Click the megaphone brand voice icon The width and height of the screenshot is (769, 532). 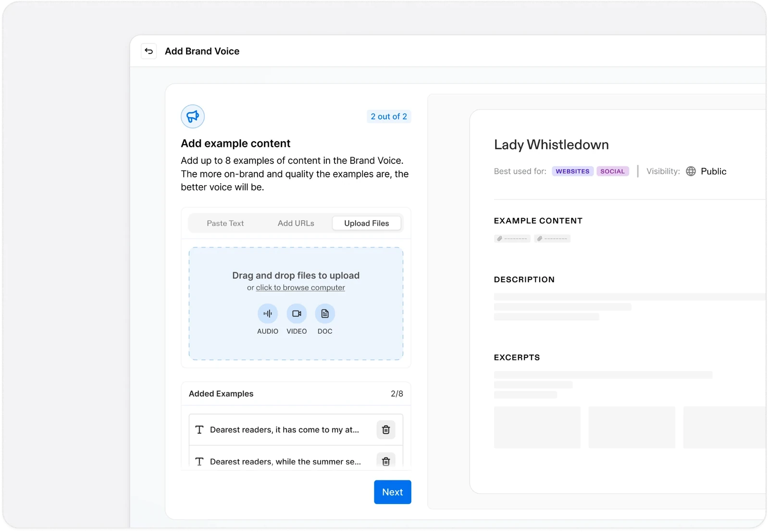pos(193,116)
